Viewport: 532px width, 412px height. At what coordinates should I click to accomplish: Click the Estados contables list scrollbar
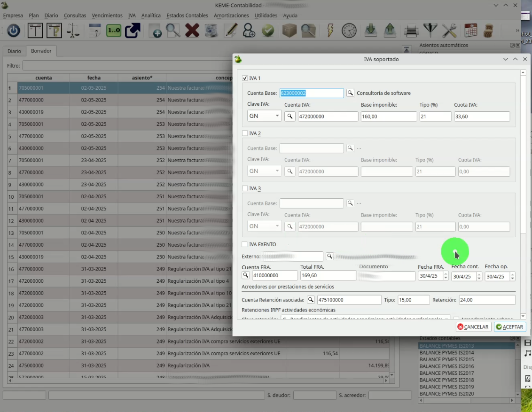pos(518,370)
